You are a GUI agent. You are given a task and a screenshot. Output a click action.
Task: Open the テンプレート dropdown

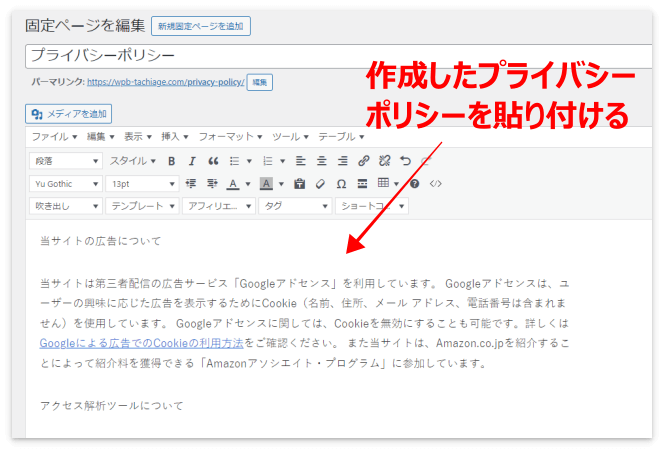pos(142,206)
